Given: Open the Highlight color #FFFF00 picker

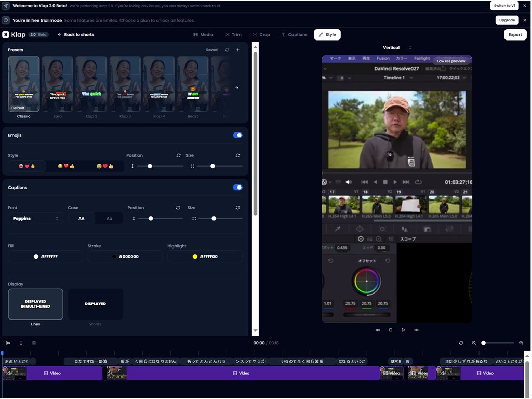Looking at the screenshot, I should (x=205, y=256).
